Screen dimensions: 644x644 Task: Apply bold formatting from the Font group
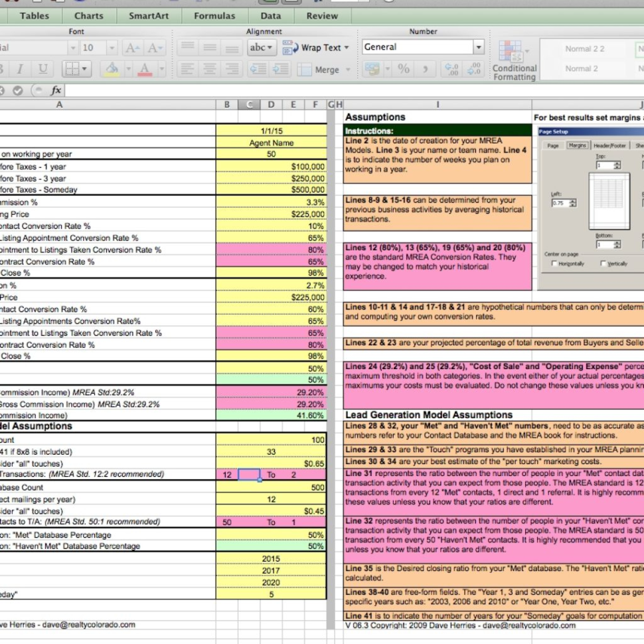coord(3,69)
